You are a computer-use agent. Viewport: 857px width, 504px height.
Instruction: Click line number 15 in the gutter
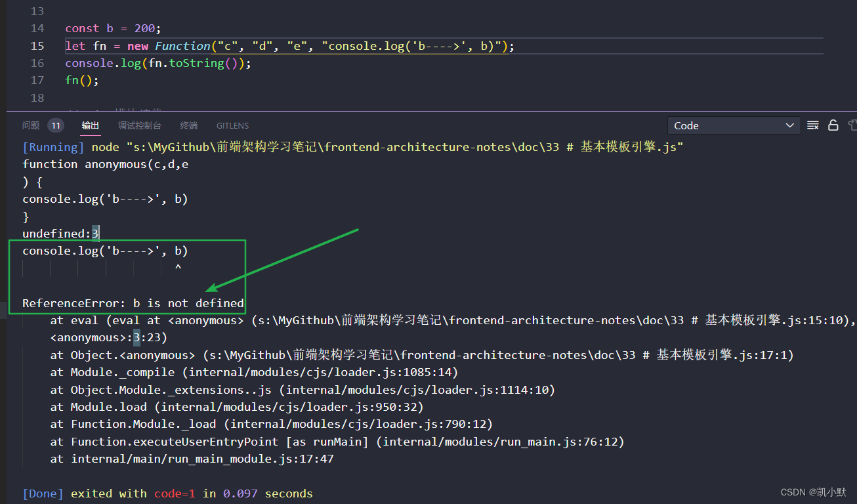click(37, 46)
